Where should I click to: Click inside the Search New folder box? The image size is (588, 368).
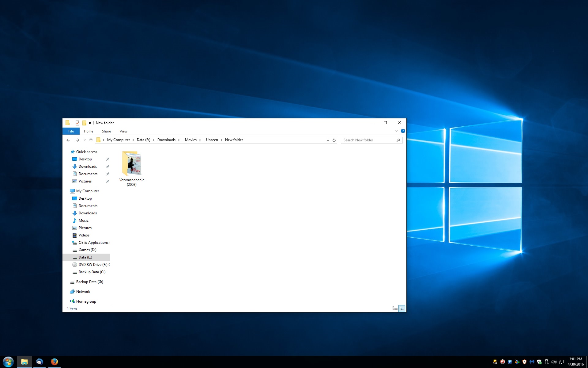(x=367, y=140)
